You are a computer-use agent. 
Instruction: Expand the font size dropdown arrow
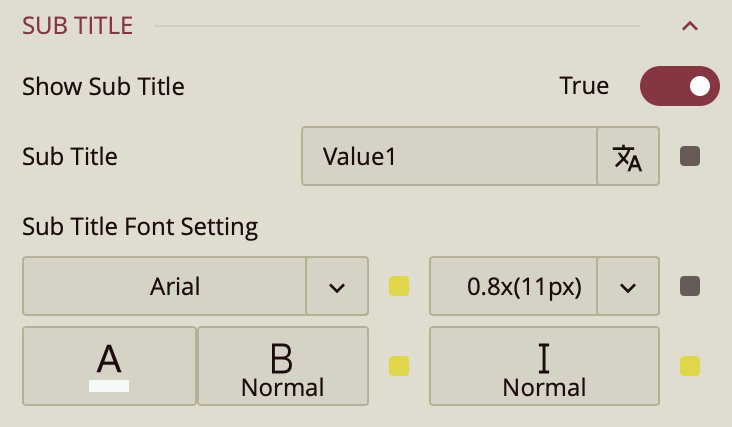pos(628,287)
